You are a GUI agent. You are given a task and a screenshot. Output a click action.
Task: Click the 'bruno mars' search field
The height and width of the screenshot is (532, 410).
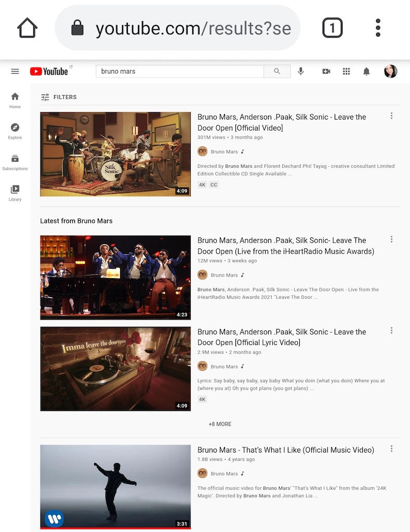[180, 71]
